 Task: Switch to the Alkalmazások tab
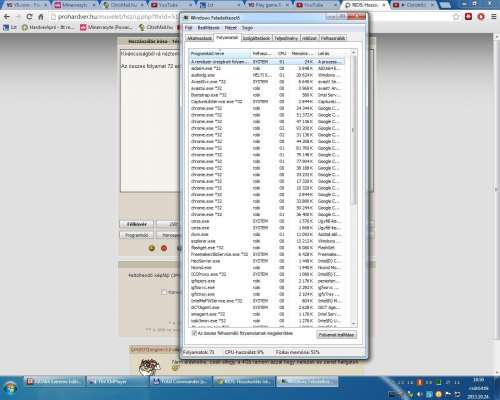click(199, 38)
